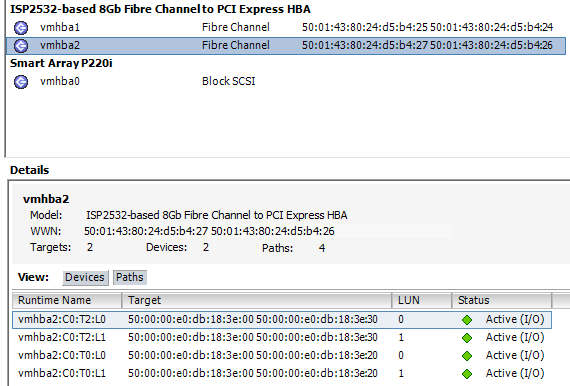Click green status diamond for vmhba2:C0:T0:L0
The width and height of the screenshot is (570, 386).
(467, 356)
